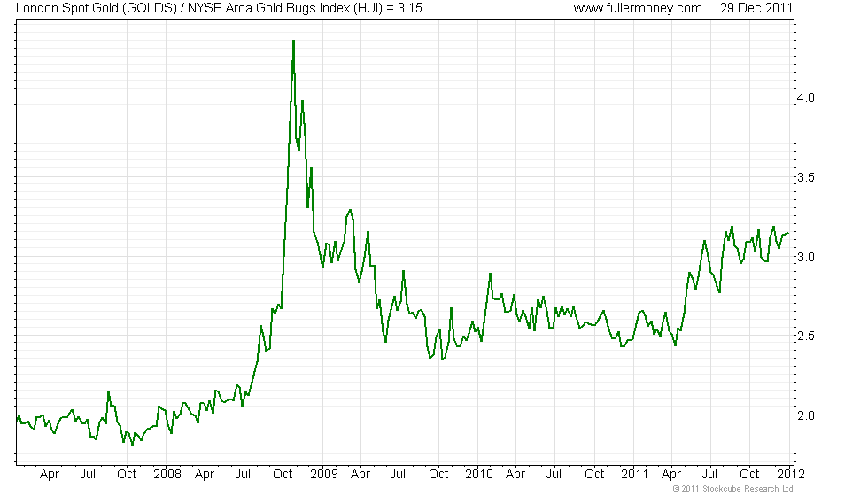Image resolution: width=868 pixels, height=496 pixels.
Task: Click the 2.0 y-axis label
Action: coord(805,415)
